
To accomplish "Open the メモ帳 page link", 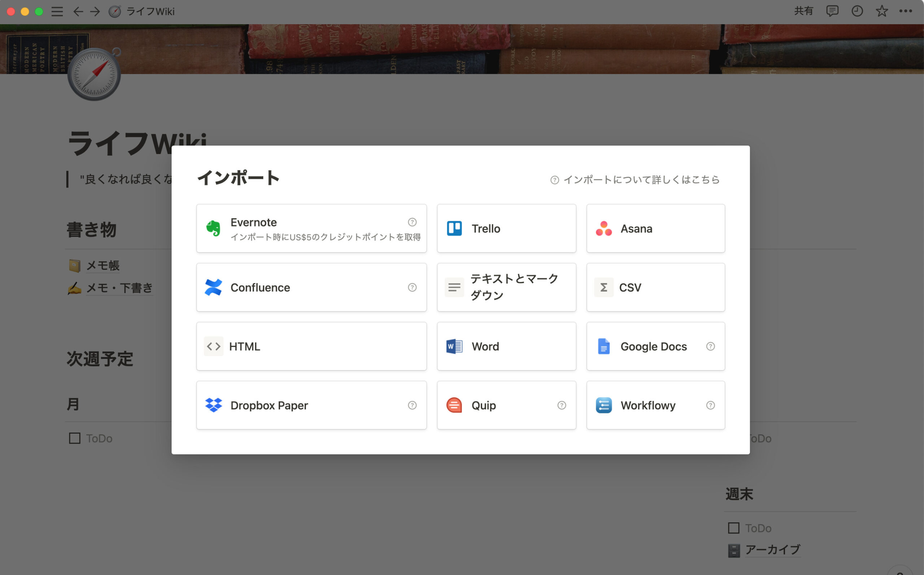I will click(x=103, y=265).
